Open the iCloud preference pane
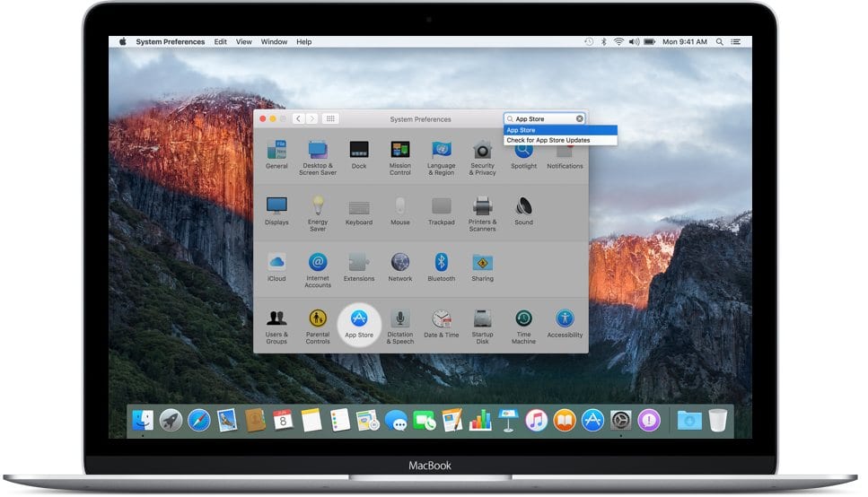Screen dimensions: 868x497 [276, 267]
